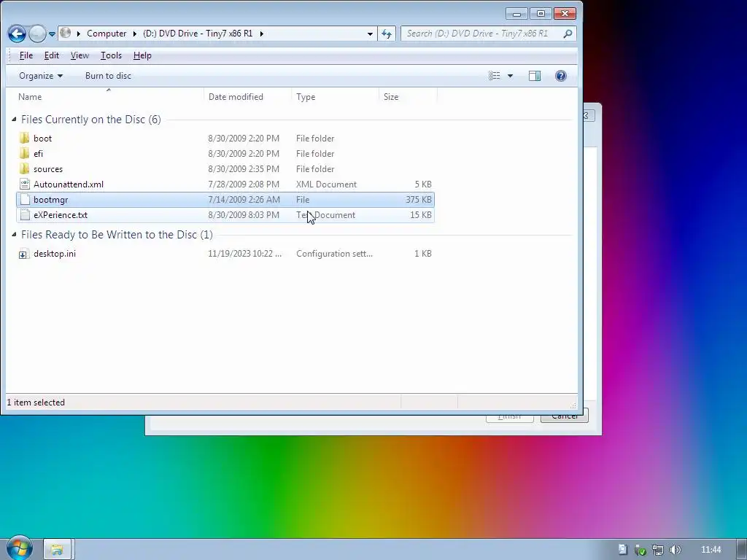747x560 pixels.
Task: Click the desktop.ini file name
Action: (x=54, y=253)
